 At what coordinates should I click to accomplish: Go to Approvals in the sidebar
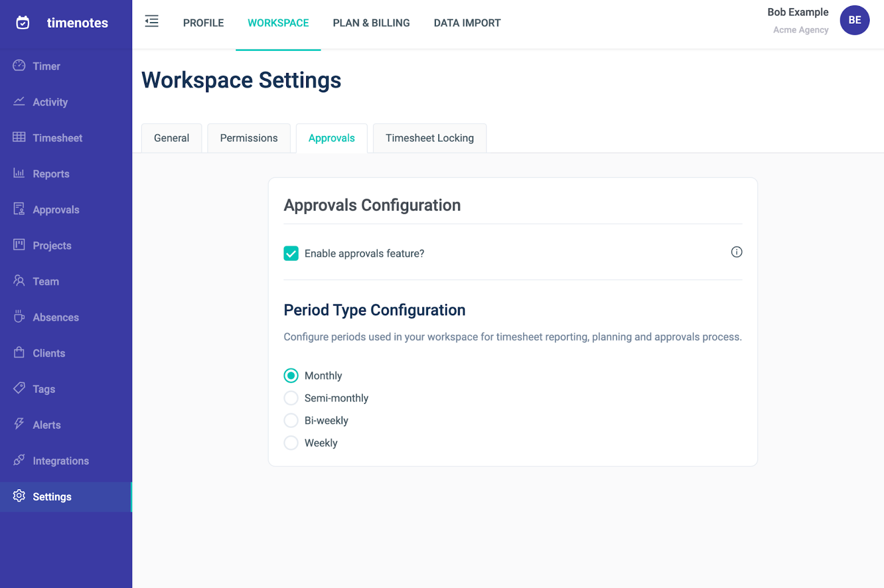click(x=66, y=210)
